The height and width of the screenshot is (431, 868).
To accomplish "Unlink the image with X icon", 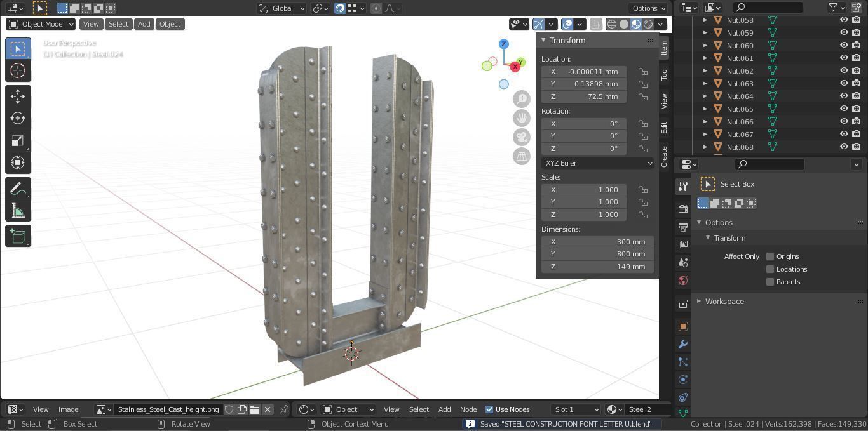I will (x=268, y=409).
